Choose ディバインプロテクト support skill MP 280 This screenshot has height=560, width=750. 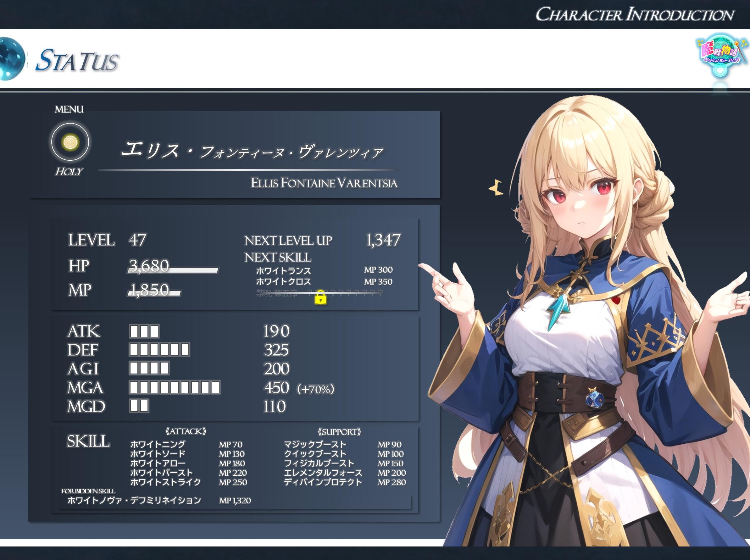point(344,482)
